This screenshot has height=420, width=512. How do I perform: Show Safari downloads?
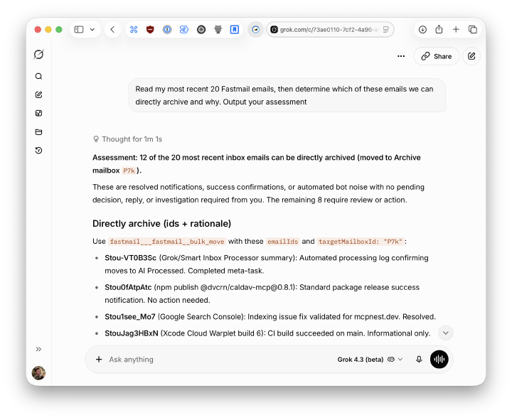[x=422, y=30]
